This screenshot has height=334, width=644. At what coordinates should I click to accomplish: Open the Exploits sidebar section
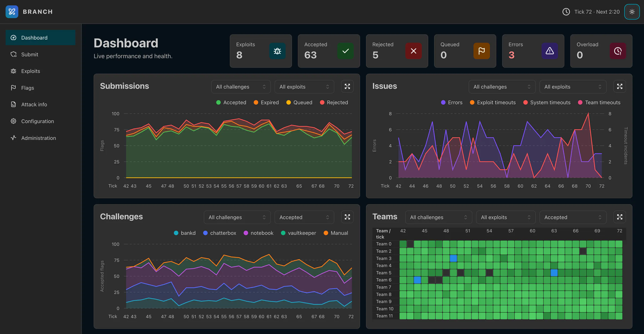[x=40, y=71]
